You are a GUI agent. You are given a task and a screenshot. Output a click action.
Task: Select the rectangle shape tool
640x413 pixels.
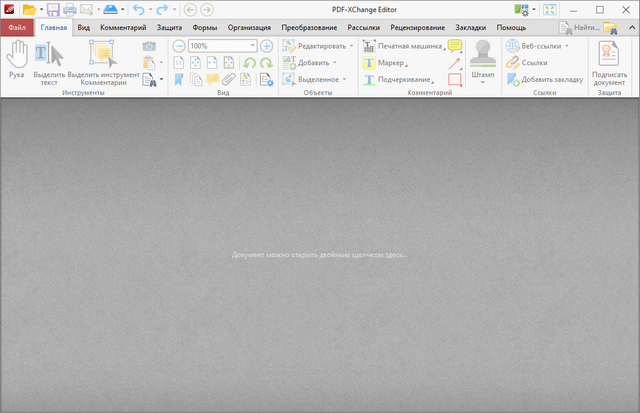(455, 79)
